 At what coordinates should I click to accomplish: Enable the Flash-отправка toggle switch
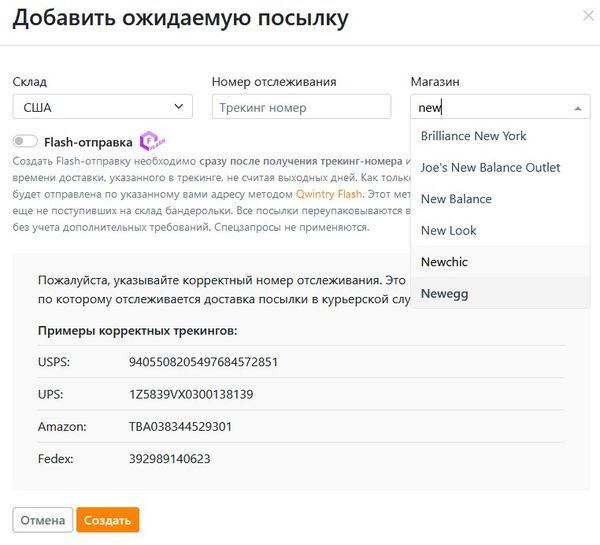click(x=26, y=142)
